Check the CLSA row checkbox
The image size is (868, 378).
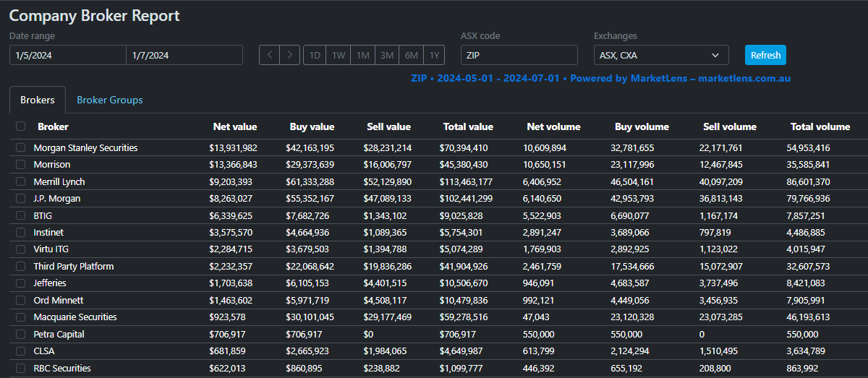(20, 351)
